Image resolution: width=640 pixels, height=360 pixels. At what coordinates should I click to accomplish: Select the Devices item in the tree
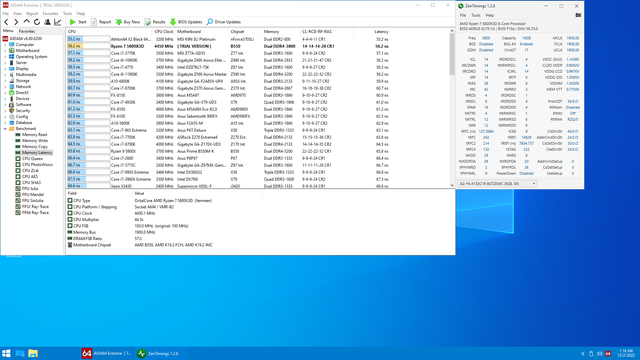[x=22, y=98]
